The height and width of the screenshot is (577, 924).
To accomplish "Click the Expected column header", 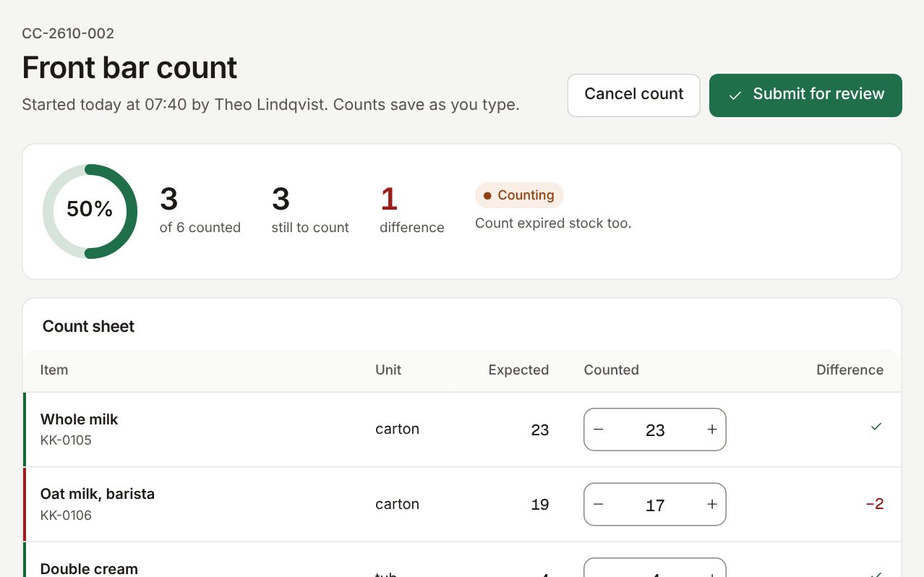I will pyautogui.click(x=518, y=369).
